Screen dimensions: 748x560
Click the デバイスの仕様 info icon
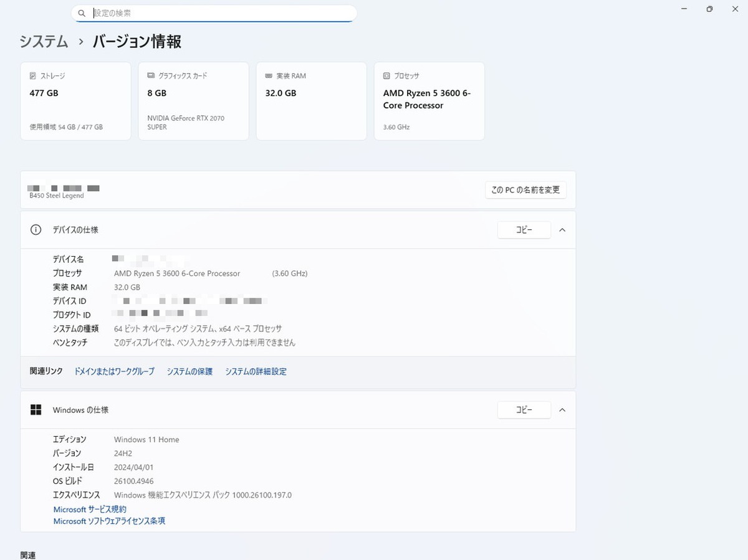tap(36, 230)
